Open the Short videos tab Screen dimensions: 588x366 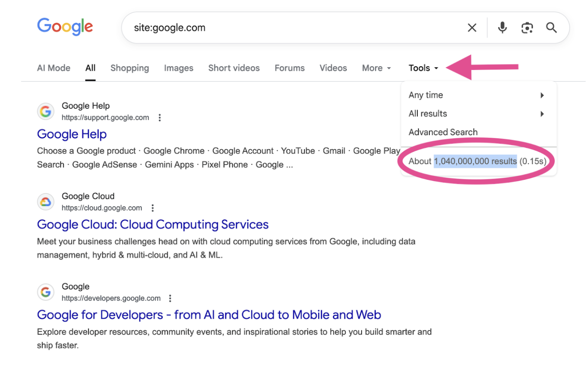tap(234, 68)
